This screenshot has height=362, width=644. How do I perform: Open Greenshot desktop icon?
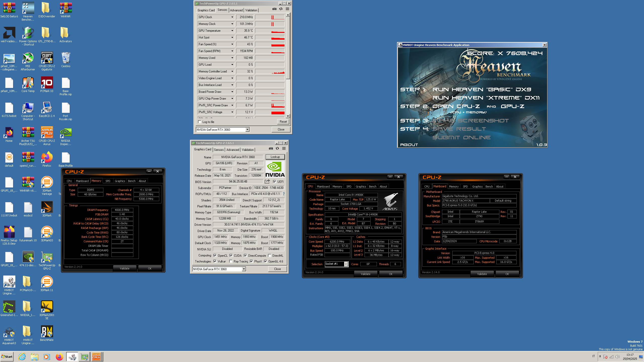pos(9,308)
